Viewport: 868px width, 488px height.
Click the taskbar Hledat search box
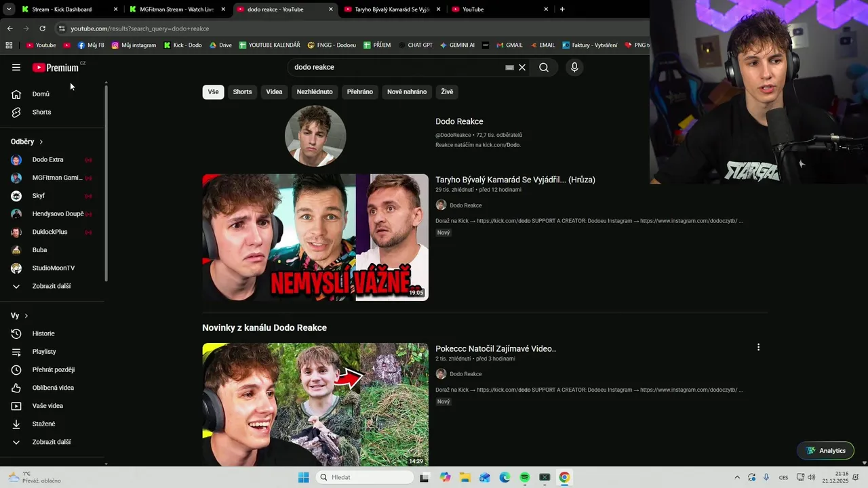[365, 477]
